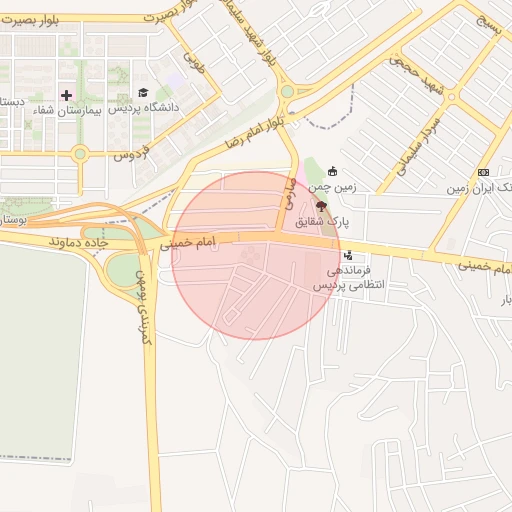
Task: Click the police icon near فرماندهی انتظامی پردیس
Action: (348, 255)
